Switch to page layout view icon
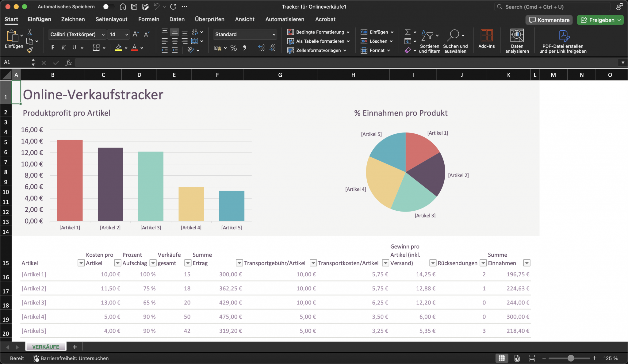 point(517,358)
